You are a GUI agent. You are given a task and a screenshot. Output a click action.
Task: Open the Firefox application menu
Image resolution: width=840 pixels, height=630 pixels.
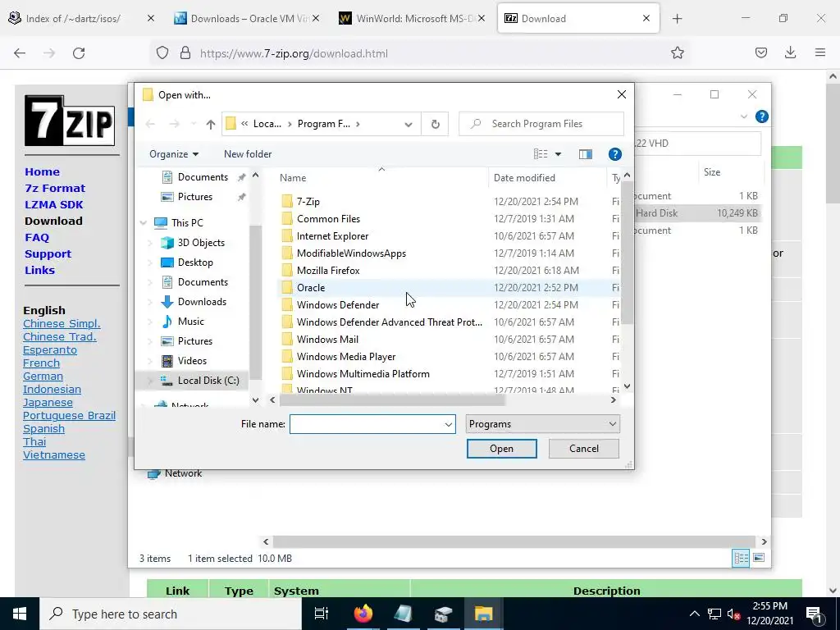(819, 52)
